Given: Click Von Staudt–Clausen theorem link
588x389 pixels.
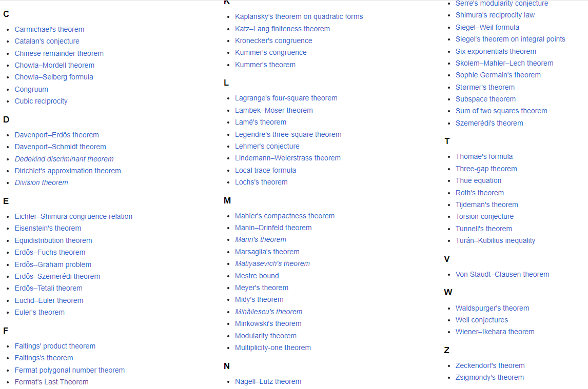Looking at the screenshot, I should (x=502, y=274).
